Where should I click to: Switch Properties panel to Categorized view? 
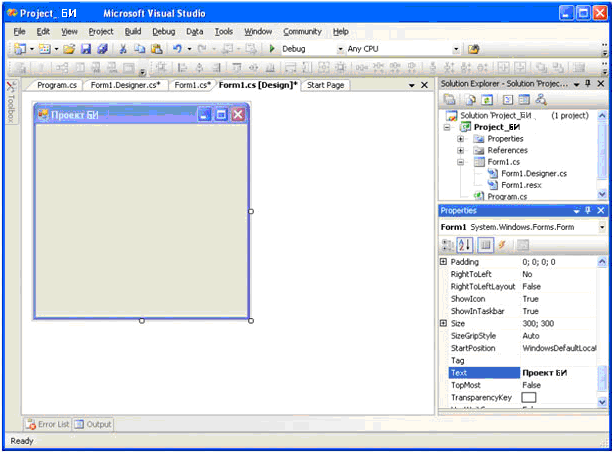pos(447,245)
